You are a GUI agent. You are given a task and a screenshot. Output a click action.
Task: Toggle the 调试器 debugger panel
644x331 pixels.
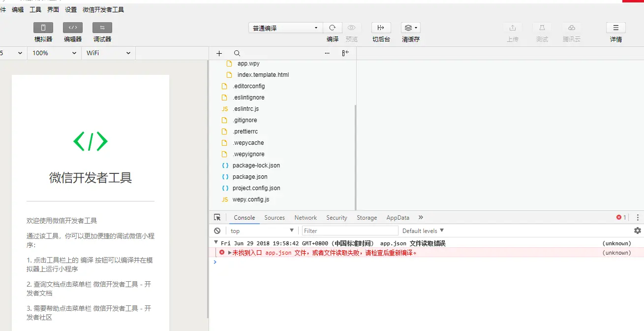pos(102,28)
